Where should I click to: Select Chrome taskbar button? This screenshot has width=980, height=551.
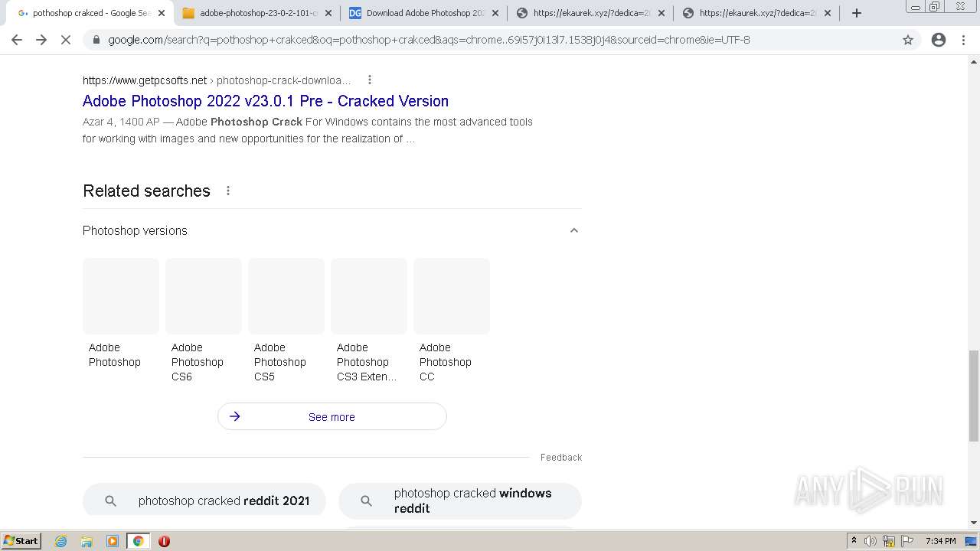click(138, 541)
